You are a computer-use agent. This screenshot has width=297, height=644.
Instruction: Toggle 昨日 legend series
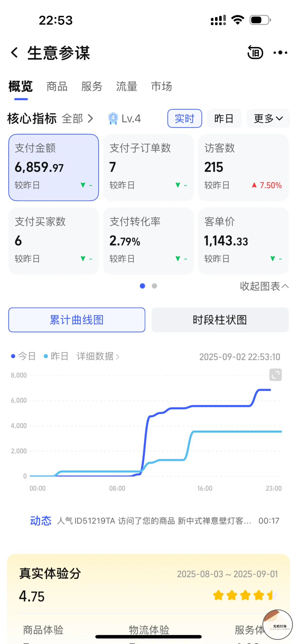coord(56,356)
